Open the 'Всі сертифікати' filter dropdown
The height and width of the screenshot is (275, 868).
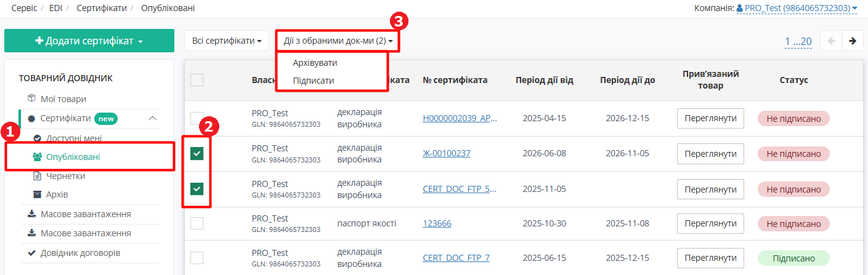[x=227, y=41]
